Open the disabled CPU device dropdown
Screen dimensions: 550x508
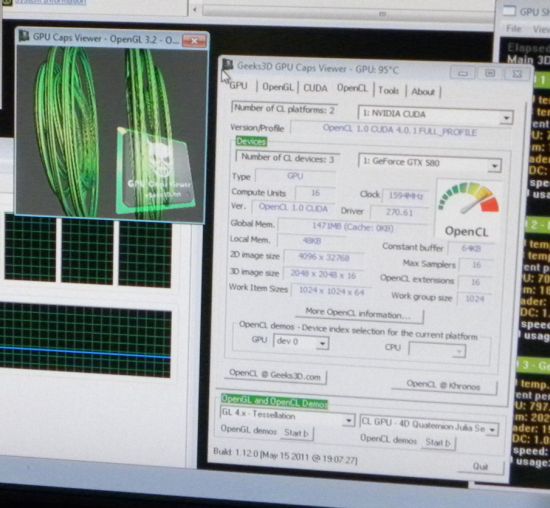437,350
